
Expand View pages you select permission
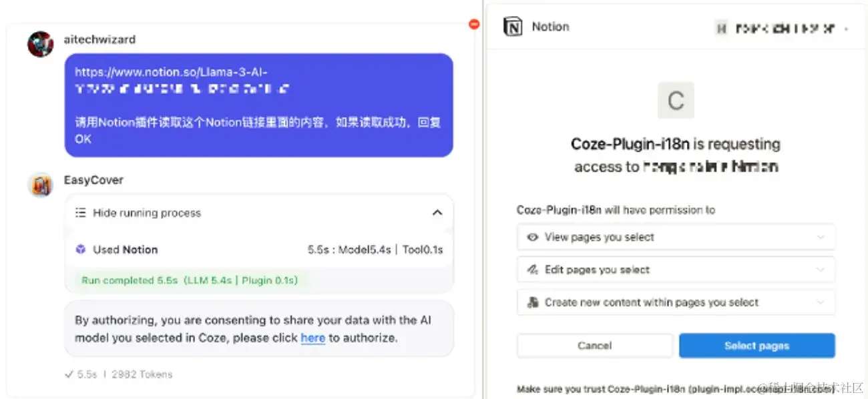point(821,237)
